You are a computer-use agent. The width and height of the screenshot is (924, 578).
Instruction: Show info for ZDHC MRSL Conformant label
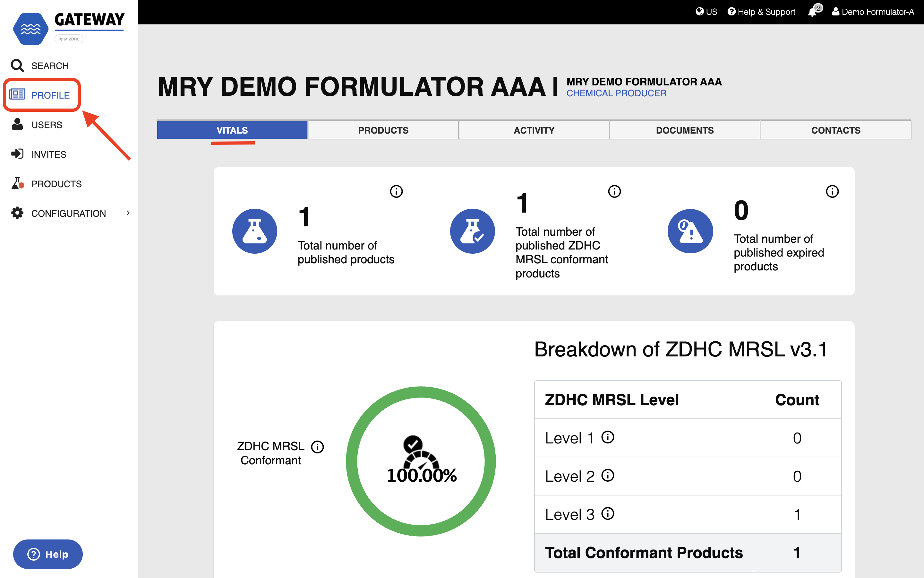(x=317, y=446)
